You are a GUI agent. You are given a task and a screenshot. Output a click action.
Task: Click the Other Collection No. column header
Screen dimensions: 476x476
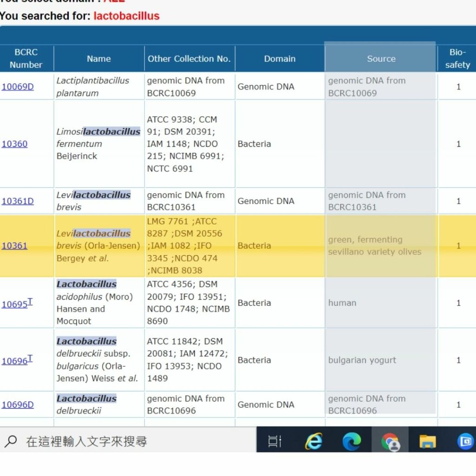coord(189,59)
